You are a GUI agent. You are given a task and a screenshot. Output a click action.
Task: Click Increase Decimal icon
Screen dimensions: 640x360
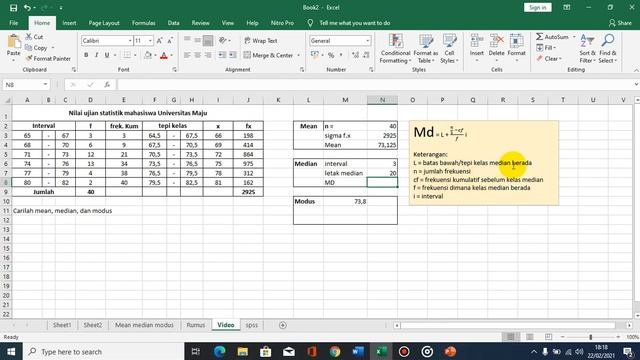(355, 55)
